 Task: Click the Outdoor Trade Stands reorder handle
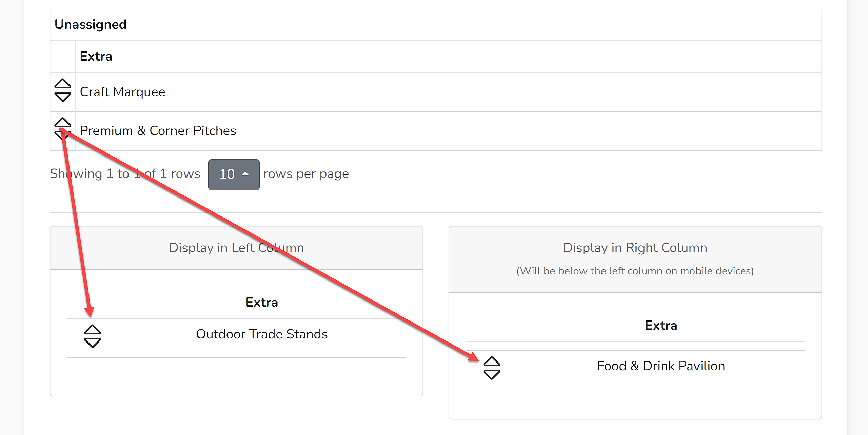(92, 336)
